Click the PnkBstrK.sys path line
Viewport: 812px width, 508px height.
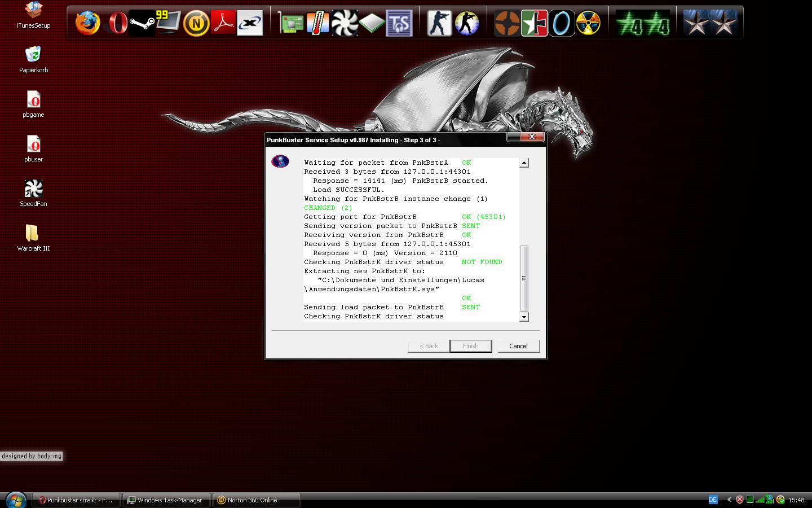tap(372, 289)
